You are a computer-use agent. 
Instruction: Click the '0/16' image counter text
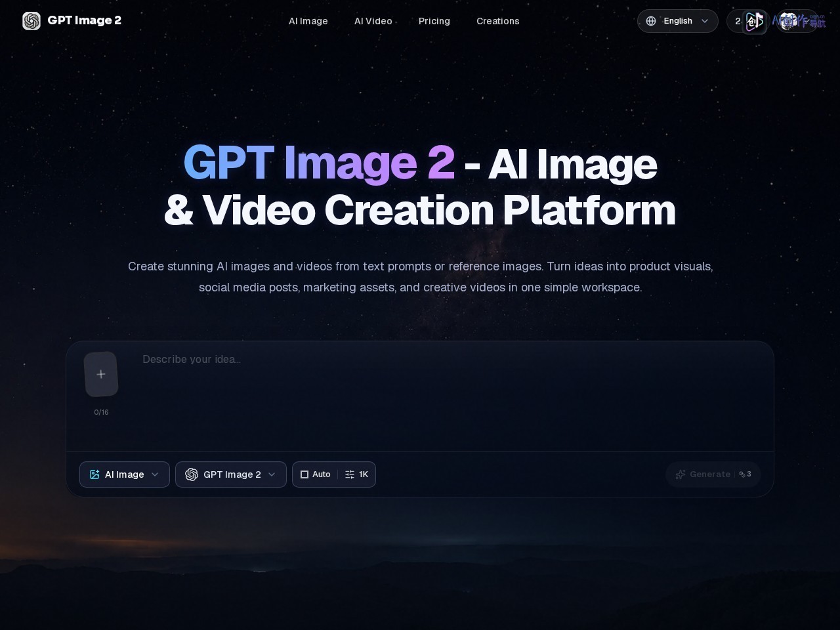(x=101, y=412)
